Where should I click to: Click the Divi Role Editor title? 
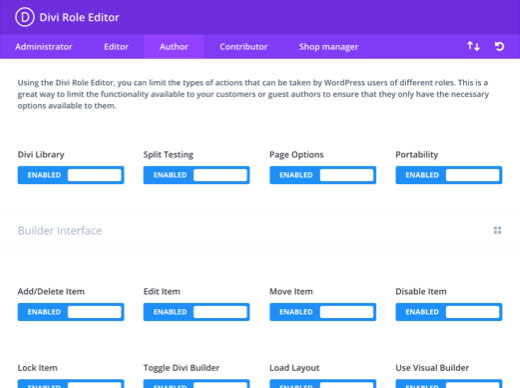79,17
